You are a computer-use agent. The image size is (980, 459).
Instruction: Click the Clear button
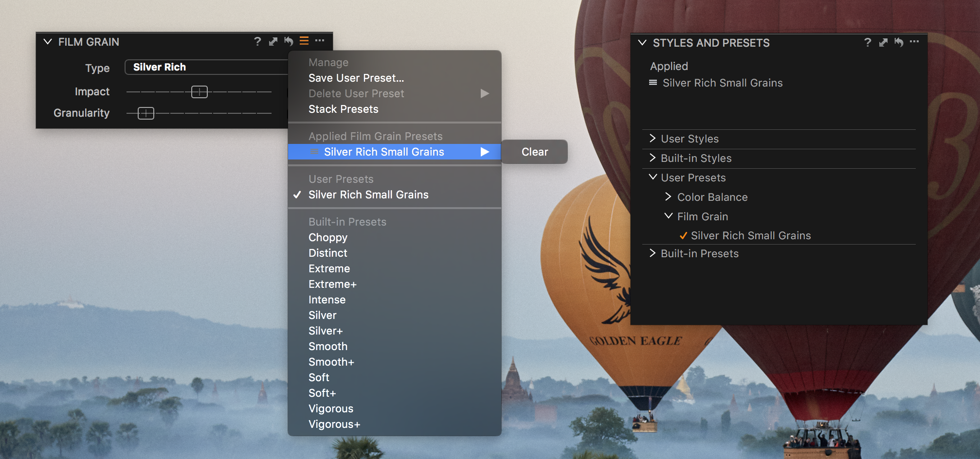pos(534,152)
